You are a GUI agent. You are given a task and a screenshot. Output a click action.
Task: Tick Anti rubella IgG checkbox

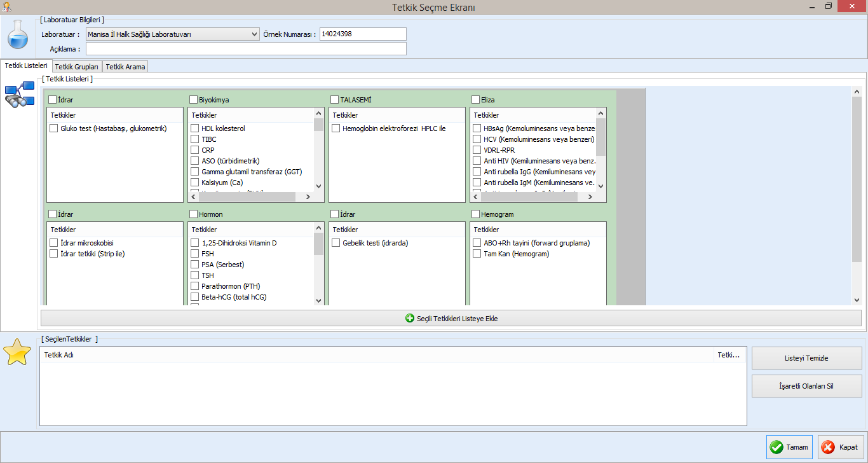pyautogui.click(x=477, y=172)
